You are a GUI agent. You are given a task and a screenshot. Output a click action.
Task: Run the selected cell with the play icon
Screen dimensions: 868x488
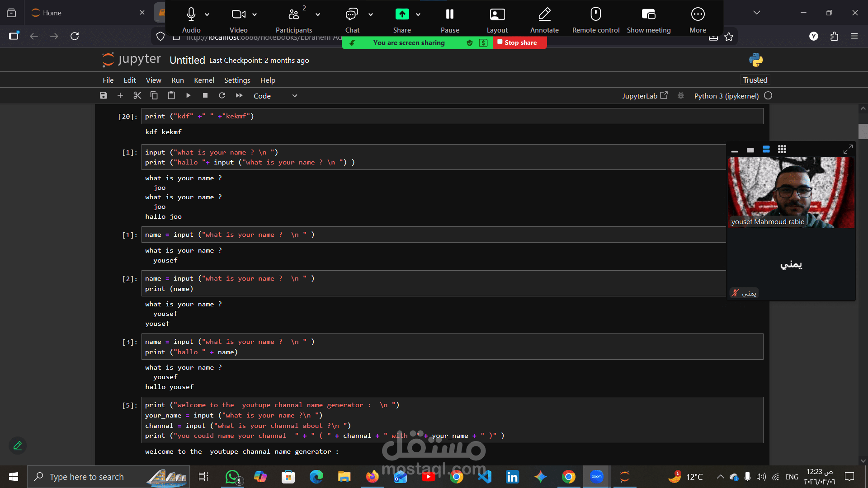[x=189, y=95]
